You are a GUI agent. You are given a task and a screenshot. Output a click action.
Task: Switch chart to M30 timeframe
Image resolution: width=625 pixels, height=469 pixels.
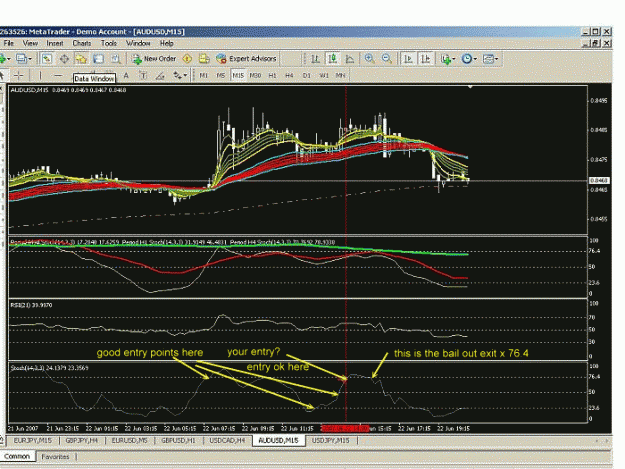[255, 75]
